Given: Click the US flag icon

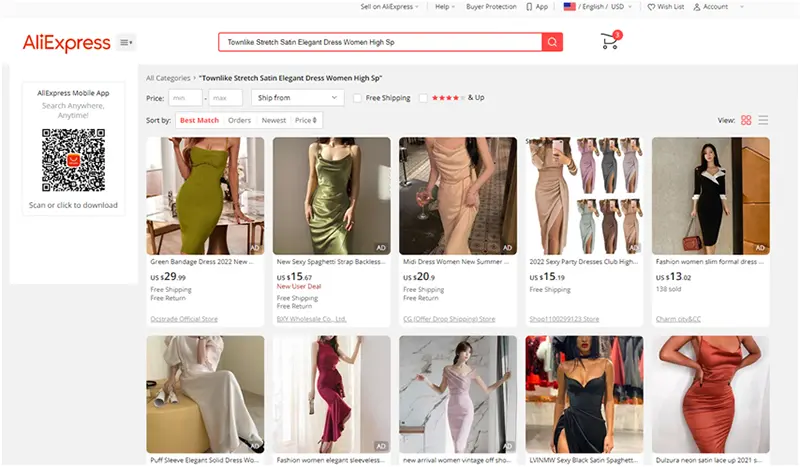Looking at the screenshot, I should (569, 7).
